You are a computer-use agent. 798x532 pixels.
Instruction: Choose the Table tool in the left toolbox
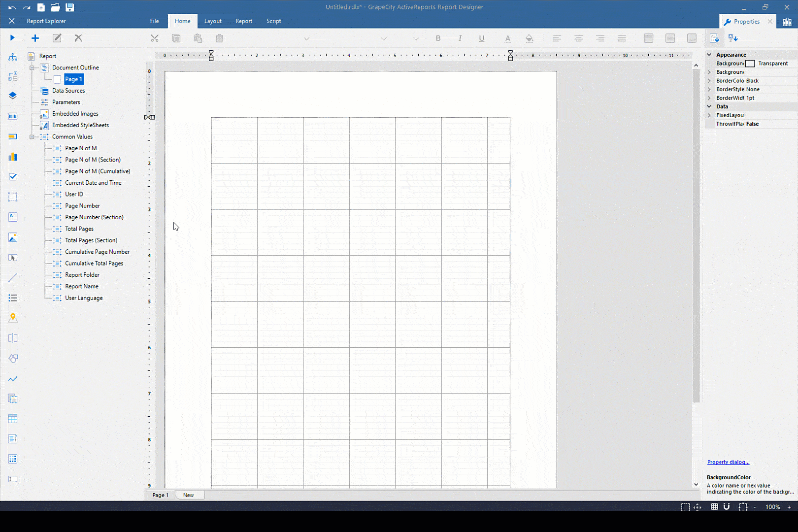(x=12, y=418)
